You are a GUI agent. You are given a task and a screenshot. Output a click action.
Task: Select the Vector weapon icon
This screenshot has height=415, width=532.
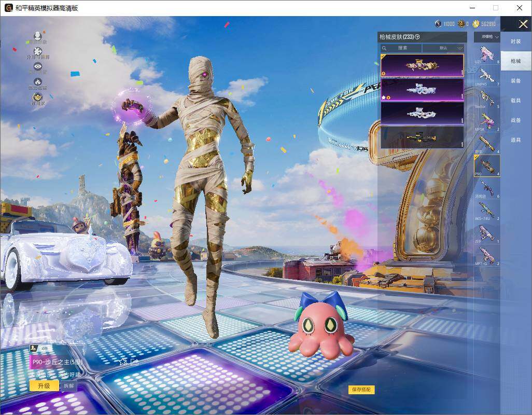(x=486, y=99)
